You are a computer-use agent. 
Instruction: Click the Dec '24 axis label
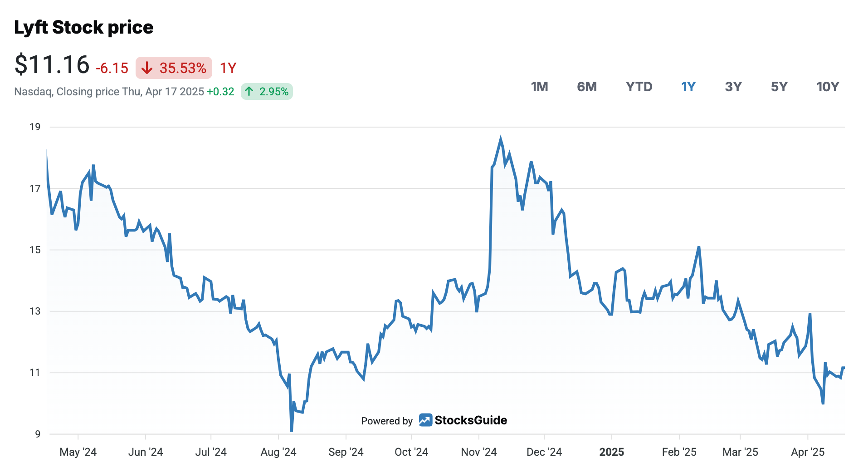tap(544, 452)
